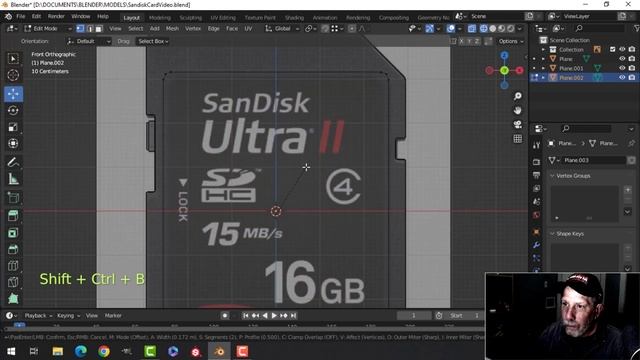640x360 pixels.
Task: Open the Tool properties tab
Action: (536, 145)
